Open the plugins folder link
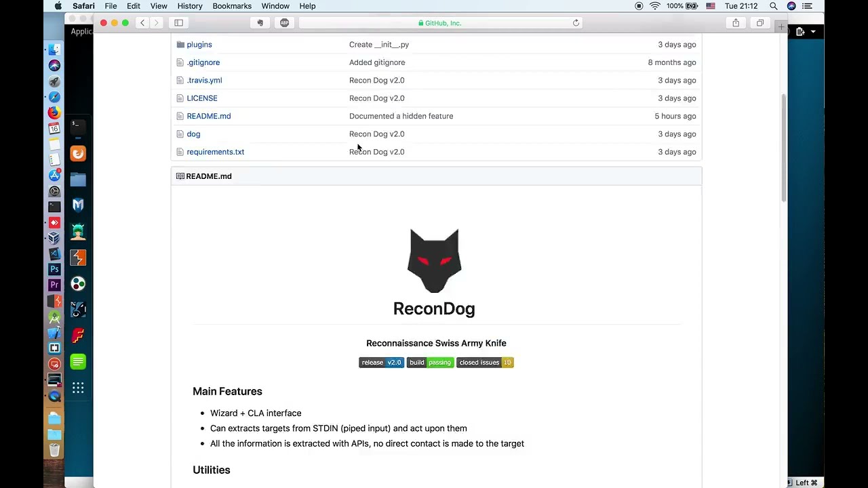Screen dimensions: 868x488 (199, 45)
